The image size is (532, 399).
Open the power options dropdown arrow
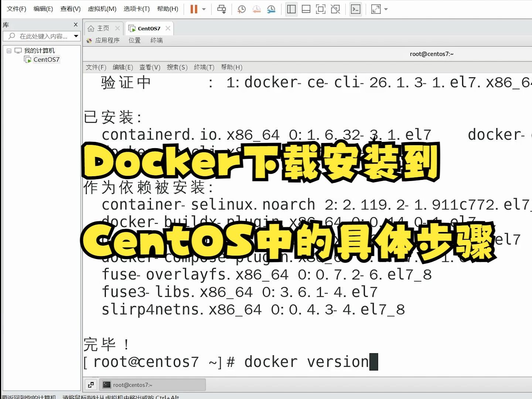click(204, 9)
